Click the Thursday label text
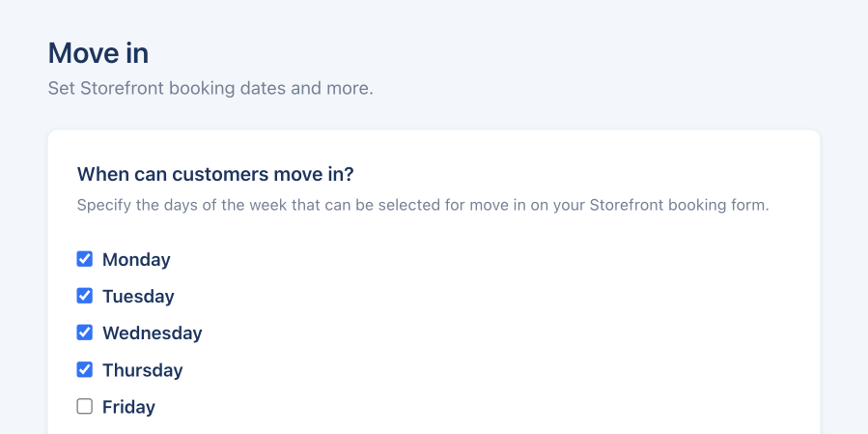 [x=142, y=370]
